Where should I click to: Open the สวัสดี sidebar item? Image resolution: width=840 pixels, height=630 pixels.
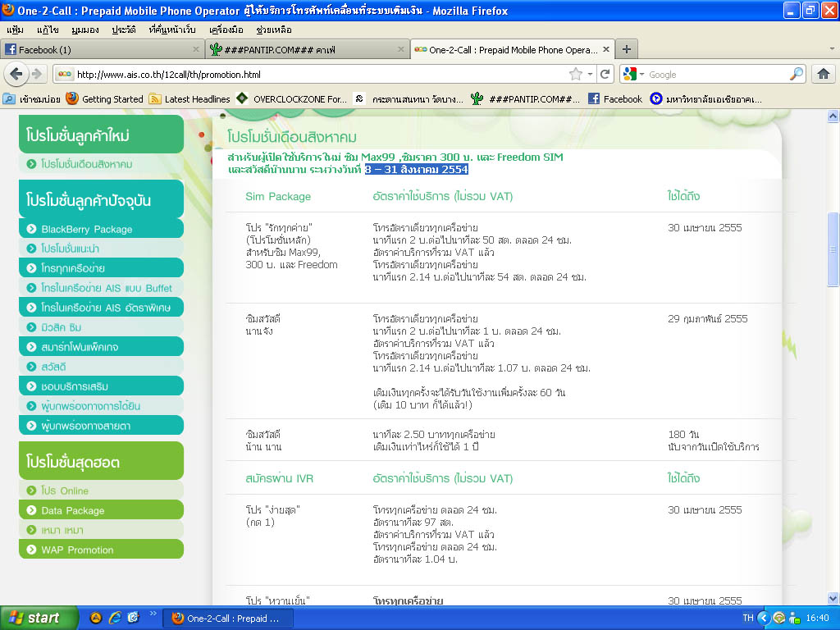click(101, 367)
